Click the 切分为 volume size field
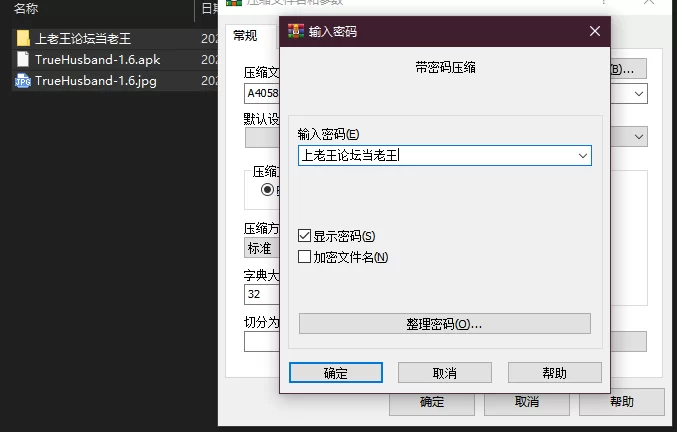Viewport: 677px width, 432px height. (x=262, y=342)
